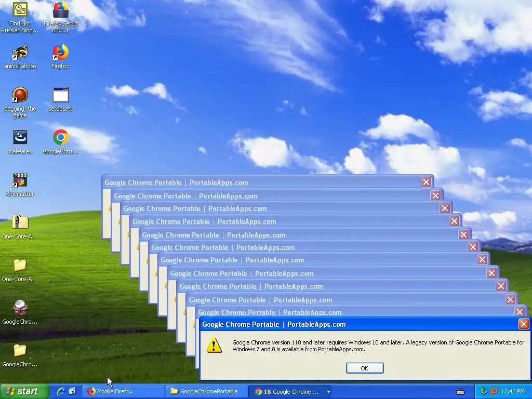Viewport: 532px width, 399px height.
Task: Switch to the Mozilla Firefox taskbar button
Action: click(x=124, y=391)
